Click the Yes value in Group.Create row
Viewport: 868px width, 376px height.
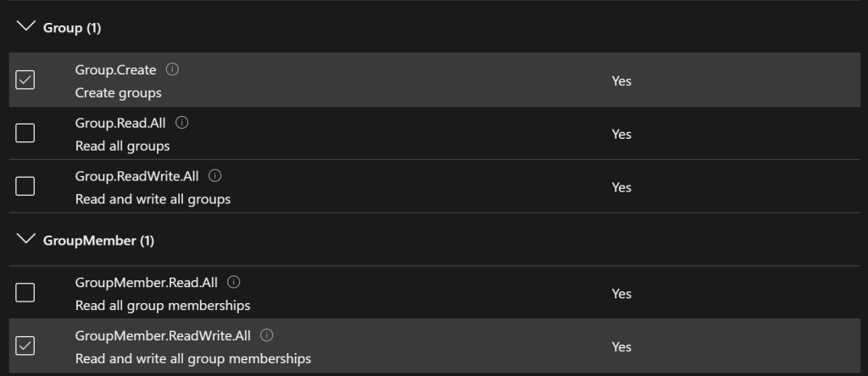pyautogui.click(x=621, y=81)
